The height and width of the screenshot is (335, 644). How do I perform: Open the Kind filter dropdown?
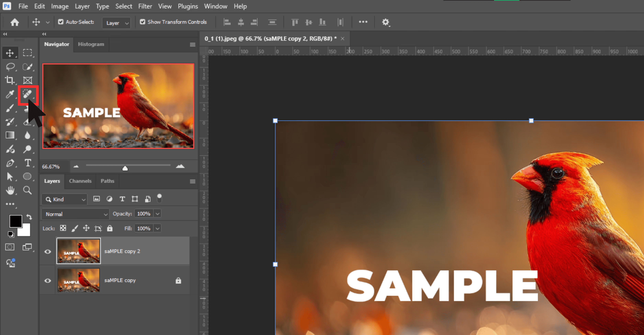(x=65, y=199)
